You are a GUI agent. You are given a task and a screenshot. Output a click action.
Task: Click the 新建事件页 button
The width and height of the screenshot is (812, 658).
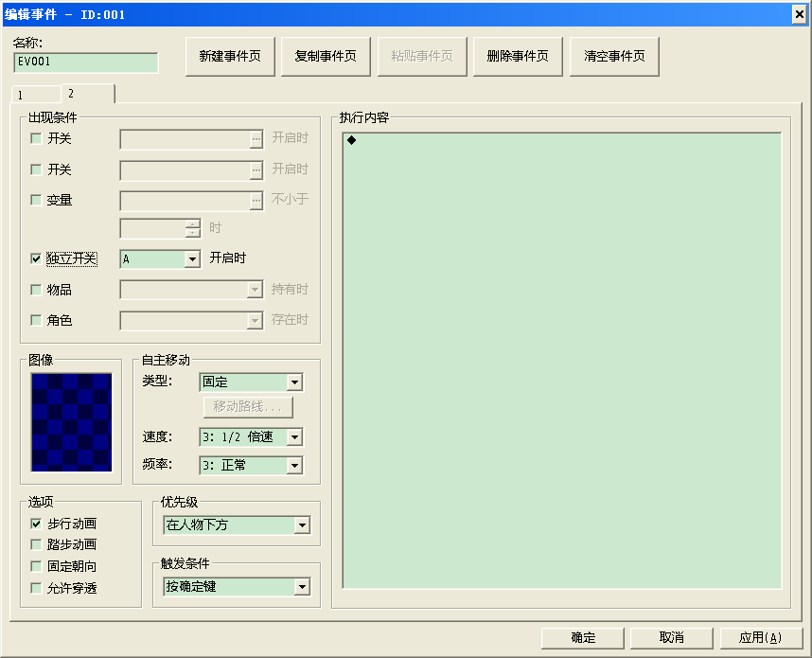[230, 57]
